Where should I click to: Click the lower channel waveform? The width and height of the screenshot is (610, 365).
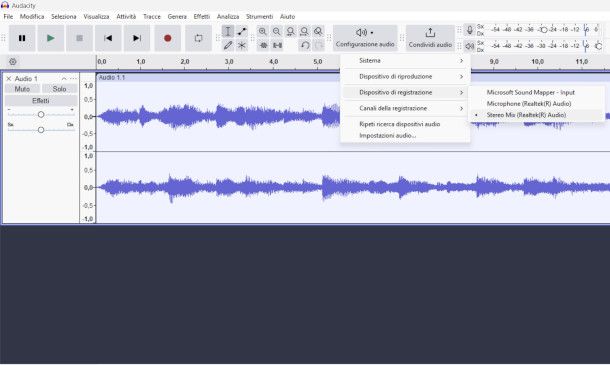(x=353, y=187)
